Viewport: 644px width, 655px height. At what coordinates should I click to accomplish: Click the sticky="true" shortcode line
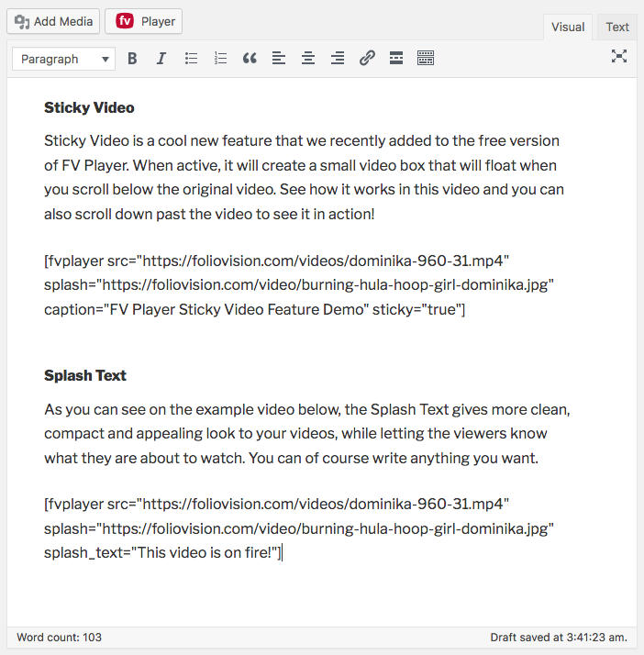(x=255, y=309)
